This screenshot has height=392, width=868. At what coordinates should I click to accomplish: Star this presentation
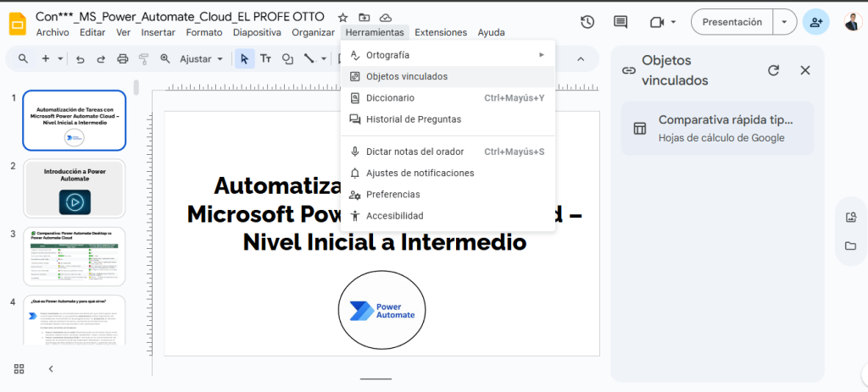pyautogui.click(x=342, y=17)
